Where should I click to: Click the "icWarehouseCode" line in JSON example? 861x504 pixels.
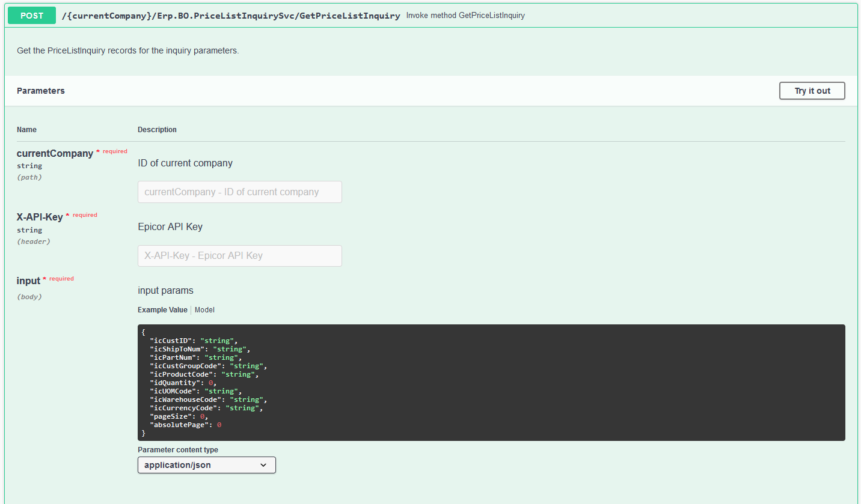[209, 399]
